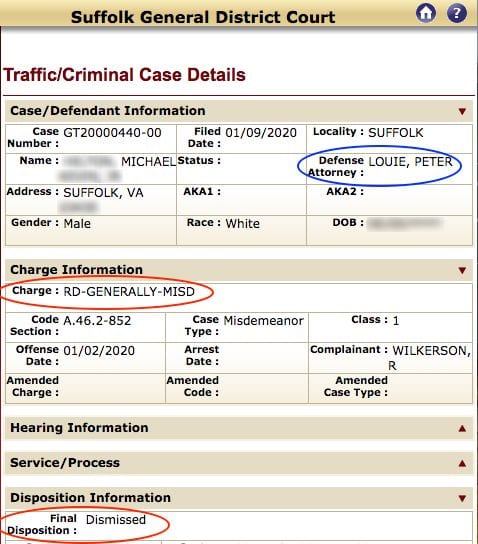Screen dimensions: 478x544
Task: Collapse the Case/Defendant Information section arrow
Action: [x=462, y=111]
